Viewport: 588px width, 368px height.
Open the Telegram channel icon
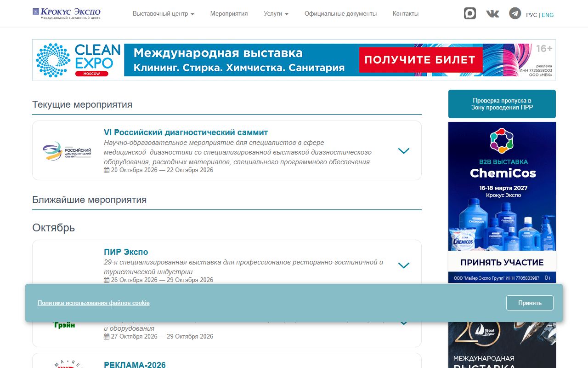515,13
